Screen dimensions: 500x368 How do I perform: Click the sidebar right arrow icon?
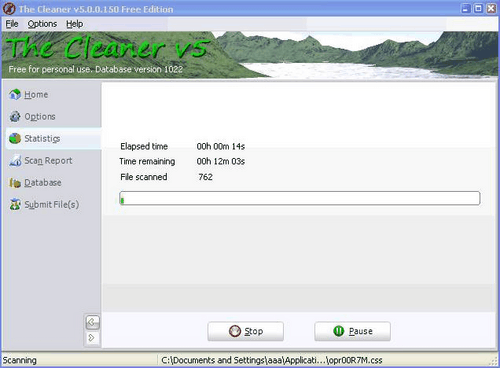92,338
